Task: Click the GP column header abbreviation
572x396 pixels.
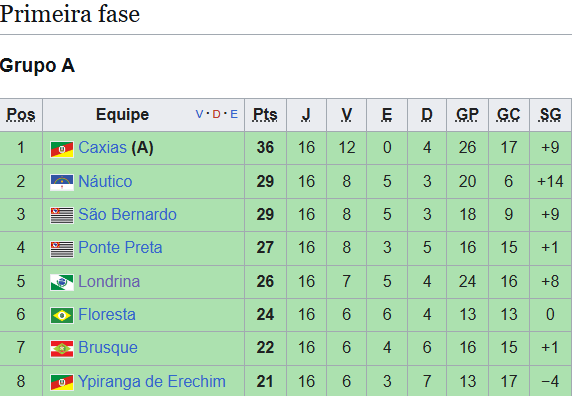Action: point(467,115)
